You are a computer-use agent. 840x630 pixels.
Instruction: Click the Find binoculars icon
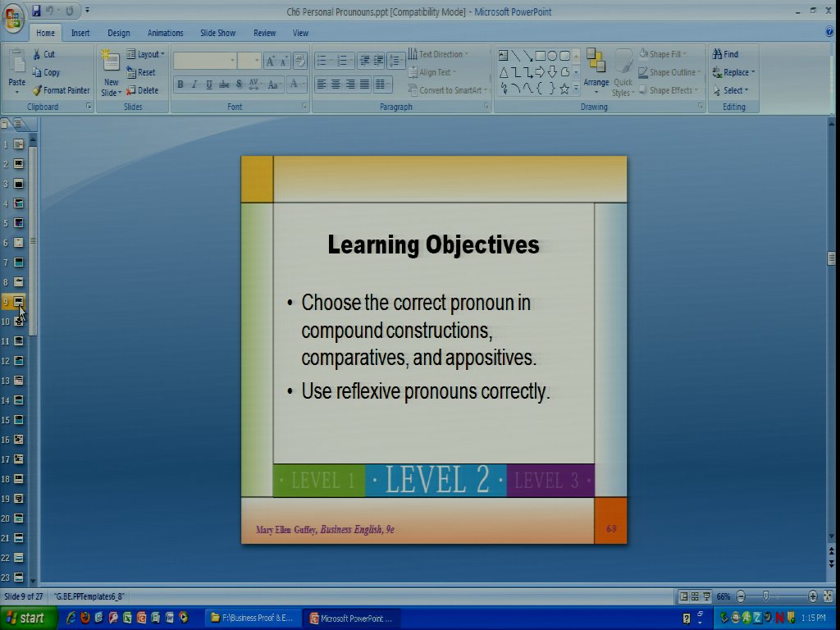716,54
